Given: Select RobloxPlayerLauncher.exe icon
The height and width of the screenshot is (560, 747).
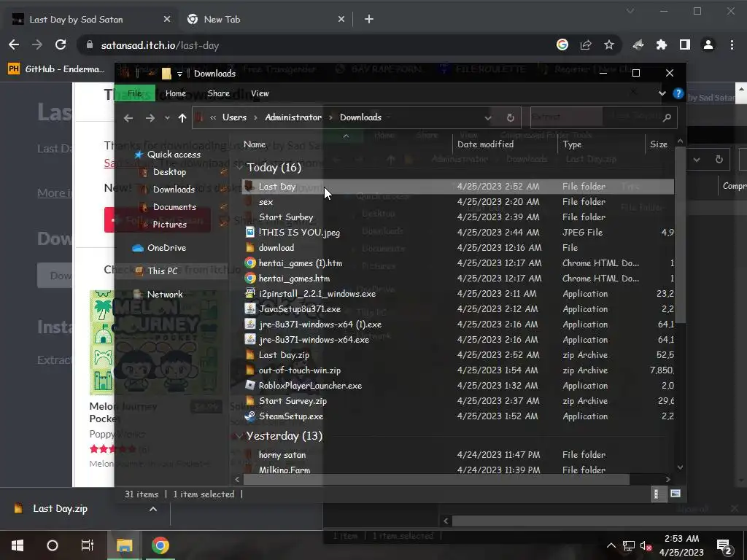Looking at the screenshot, I should coord(249,385).
